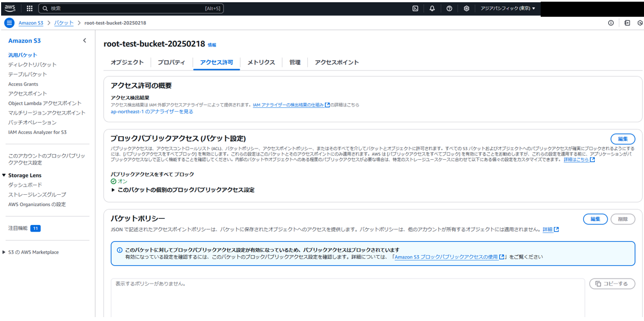Switch to the アクセスポイント tab
Viewport: 644px width, 321px height.
[x=337, y=63]
